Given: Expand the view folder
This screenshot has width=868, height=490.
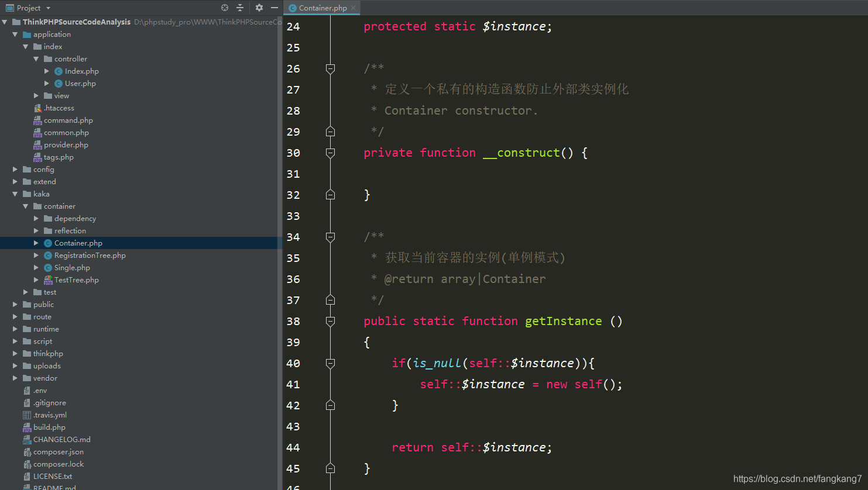Looking at the screenshot, I should (x=36, y=96).
